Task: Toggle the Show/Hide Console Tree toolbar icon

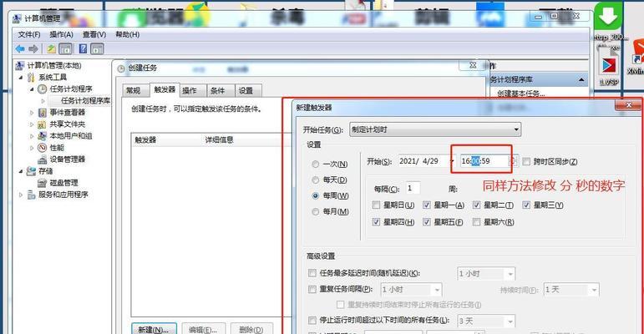Action: click(66, 49)
